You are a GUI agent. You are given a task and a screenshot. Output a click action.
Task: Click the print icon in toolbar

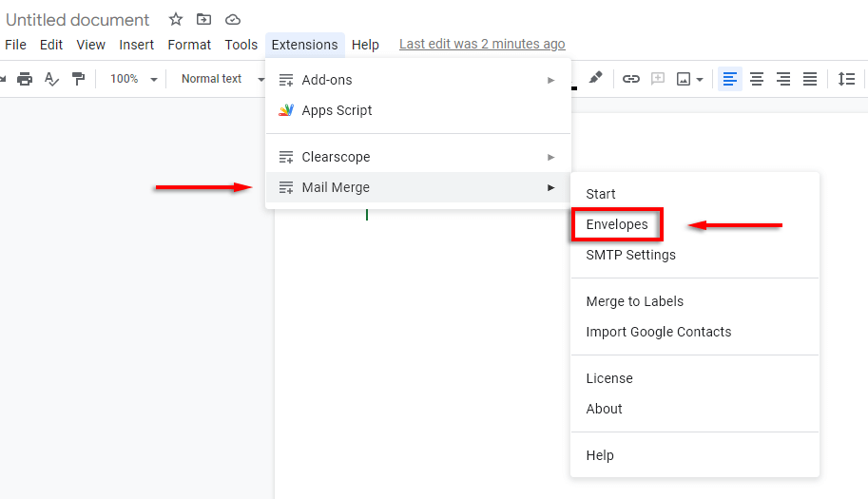pyautogui.click(x=25, y=79)
